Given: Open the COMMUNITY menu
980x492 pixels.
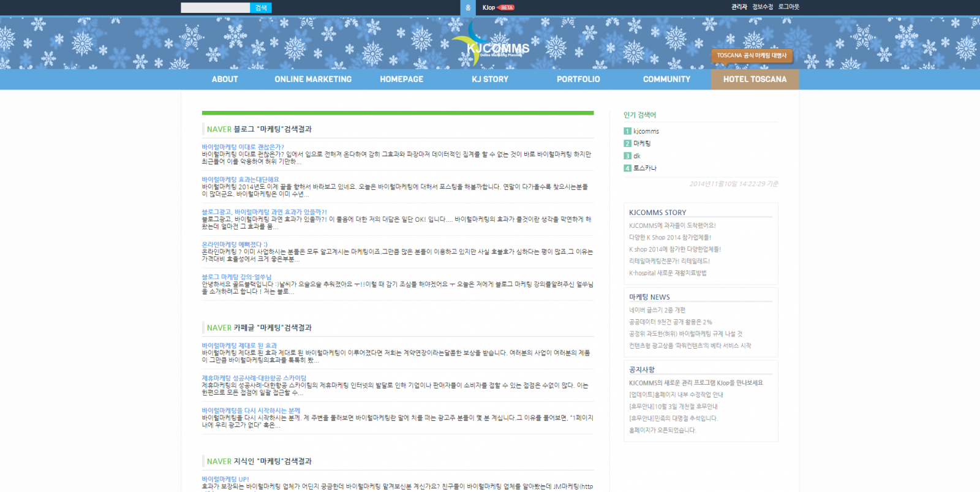Looking at the screenshot, I should tap(666, 79).
